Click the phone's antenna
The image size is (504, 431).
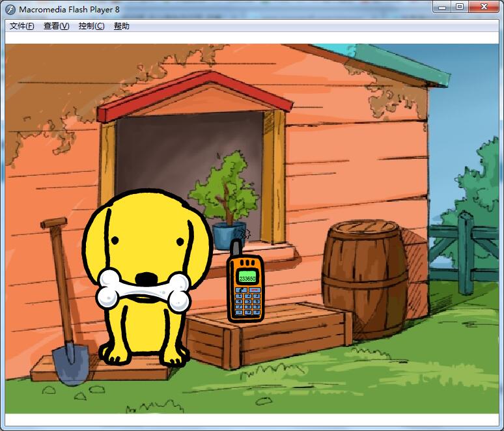coord(237,247)
